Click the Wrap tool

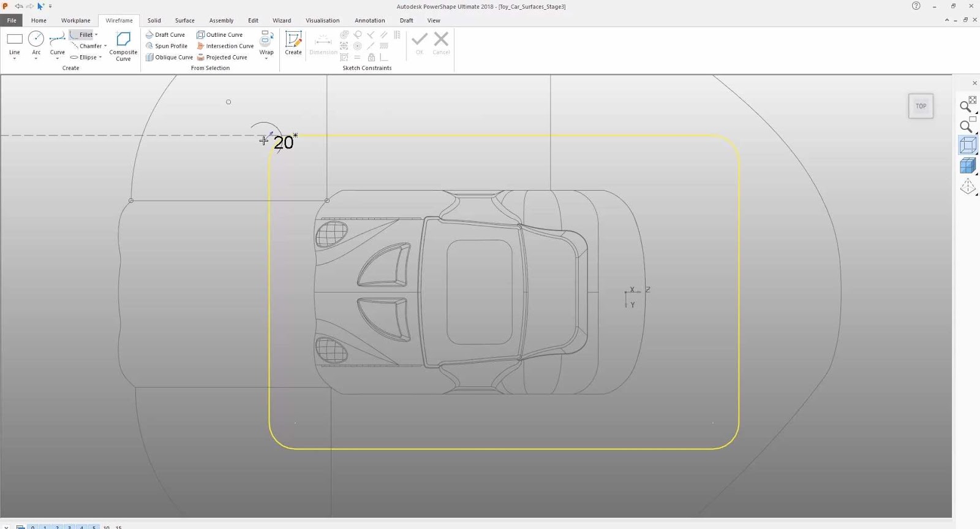coord(266,43)
